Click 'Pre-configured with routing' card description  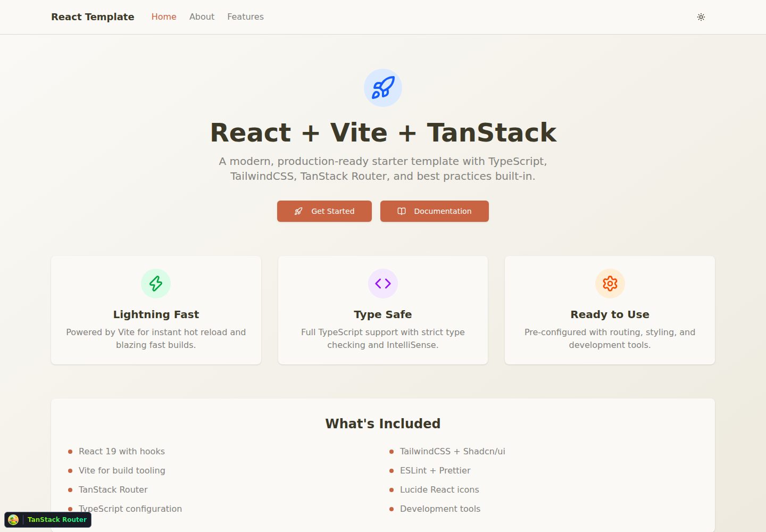610,338
